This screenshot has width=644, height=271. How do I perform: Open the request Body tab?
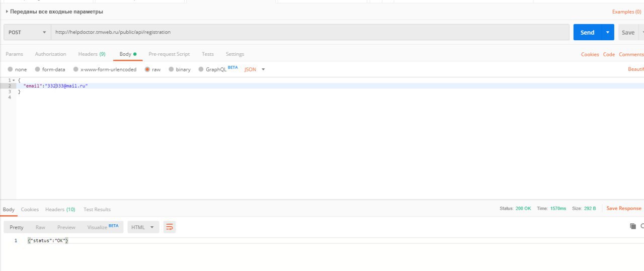128,54
